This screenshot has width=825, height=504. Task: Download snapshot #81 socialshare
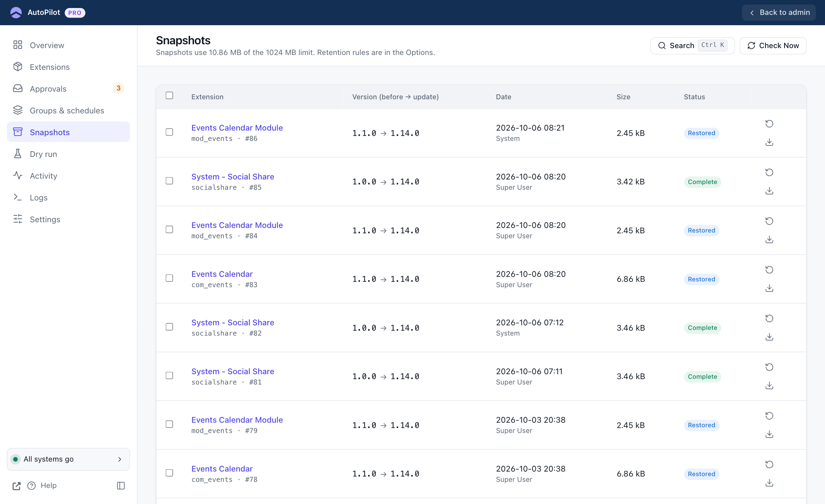pos(769,386)
